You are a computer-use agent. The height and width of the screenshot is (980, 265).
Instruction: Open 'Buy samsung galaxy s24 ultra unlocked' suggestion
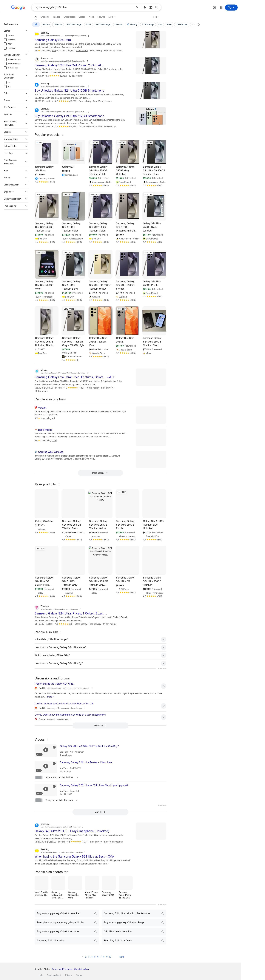67,913
